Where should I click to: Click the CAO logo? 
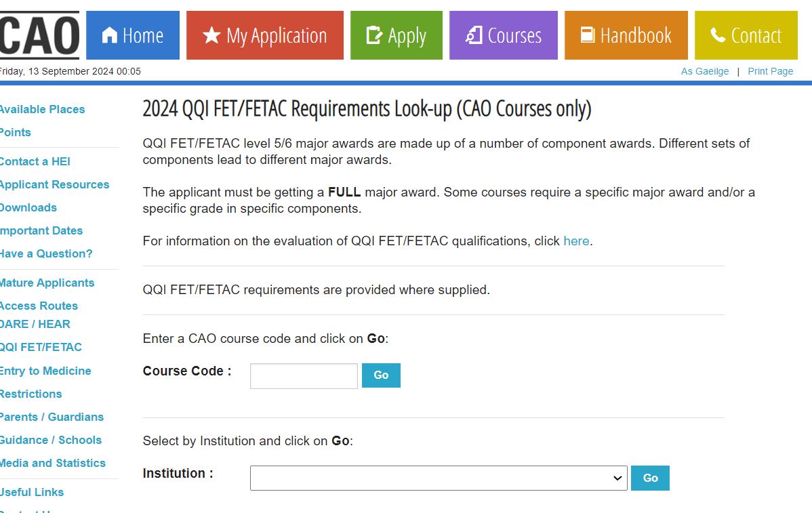pos(39,35)
